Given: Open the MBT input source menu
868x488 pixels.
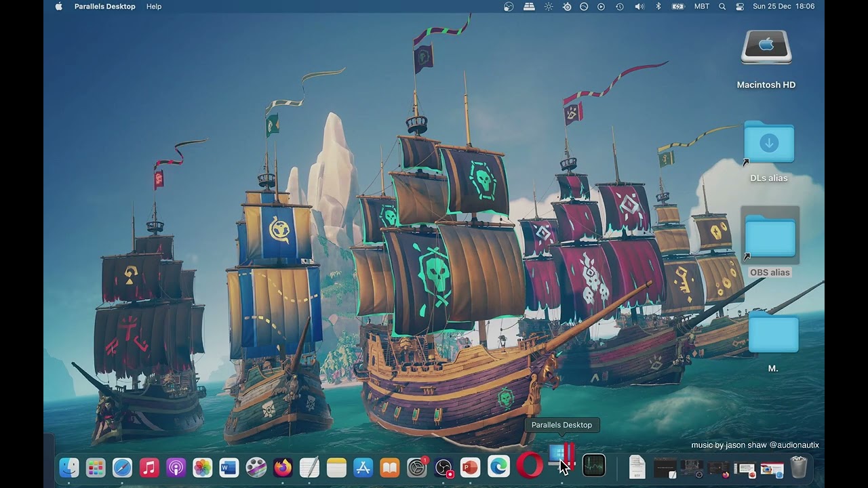Looking at the screenshot, I should pyautogui.click(x=702, y=6).
